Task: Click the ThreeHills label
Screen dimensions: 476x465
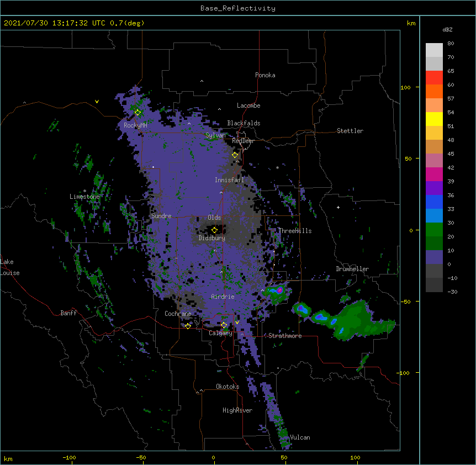Action: pyautogui.click(x=295, y=231)
